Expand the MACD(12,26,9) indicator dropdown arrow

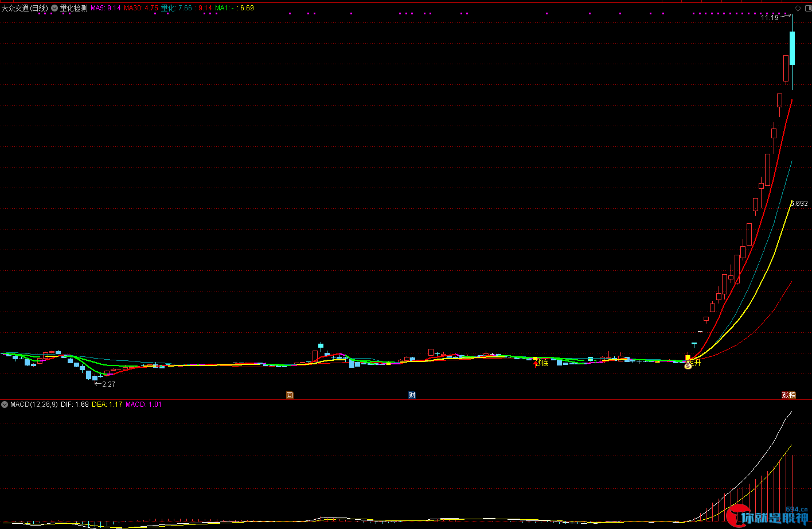tap(5, 404)
